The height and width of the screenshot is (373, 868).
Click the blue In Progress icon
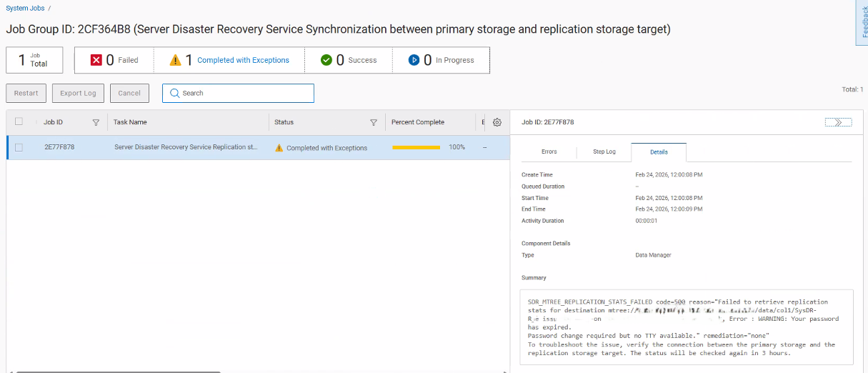point(414,60)
